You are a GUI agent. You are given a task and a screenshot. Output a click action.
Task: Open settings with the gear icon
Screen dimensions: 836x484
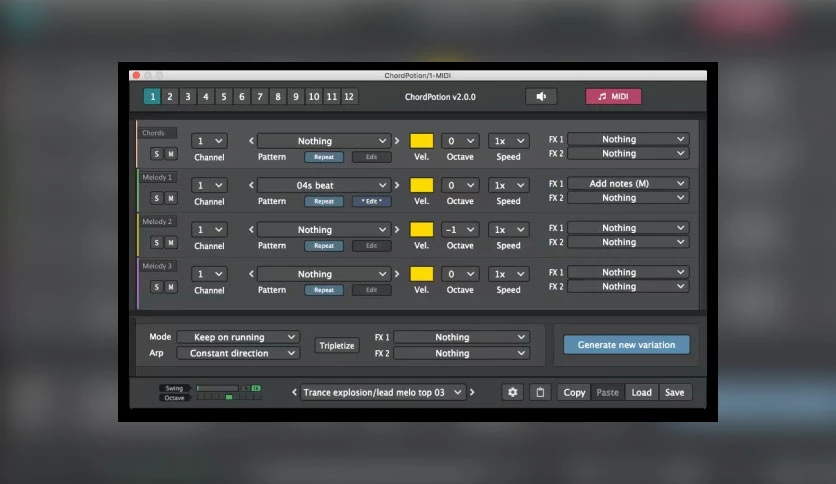coord(512,392)
